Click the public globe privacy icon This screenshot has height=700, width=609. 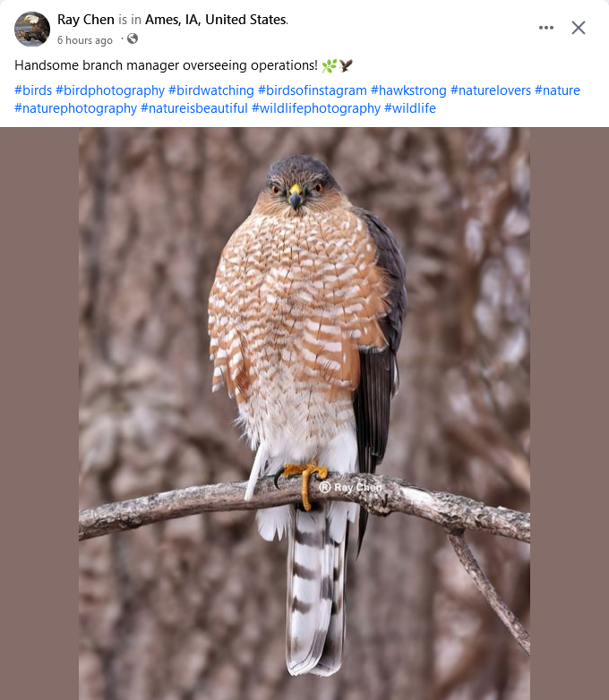(x=133, y=38)
